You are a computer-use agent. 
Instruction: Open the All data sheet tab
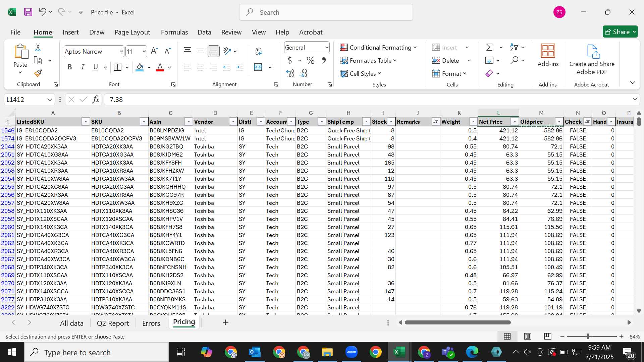pyautogui.click(x=71, y=323)
